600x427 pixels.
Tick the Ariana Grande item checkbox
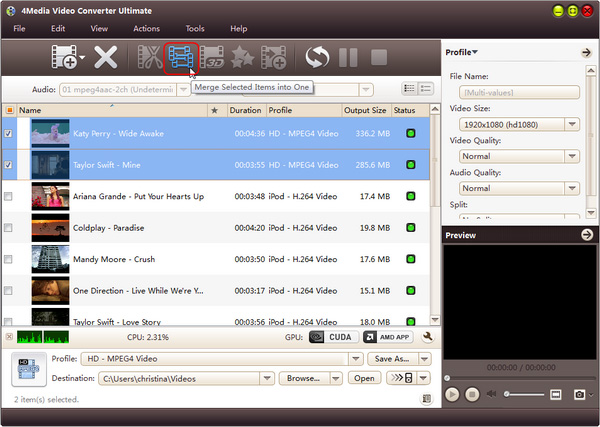[x=9, y=197]
